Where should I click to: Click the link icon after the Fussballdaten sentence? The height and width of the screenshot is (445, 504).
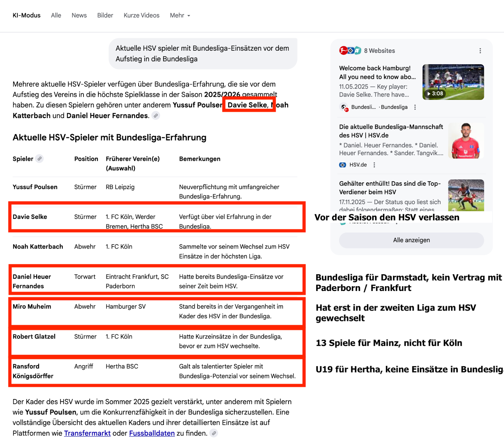tap(214, 433)
